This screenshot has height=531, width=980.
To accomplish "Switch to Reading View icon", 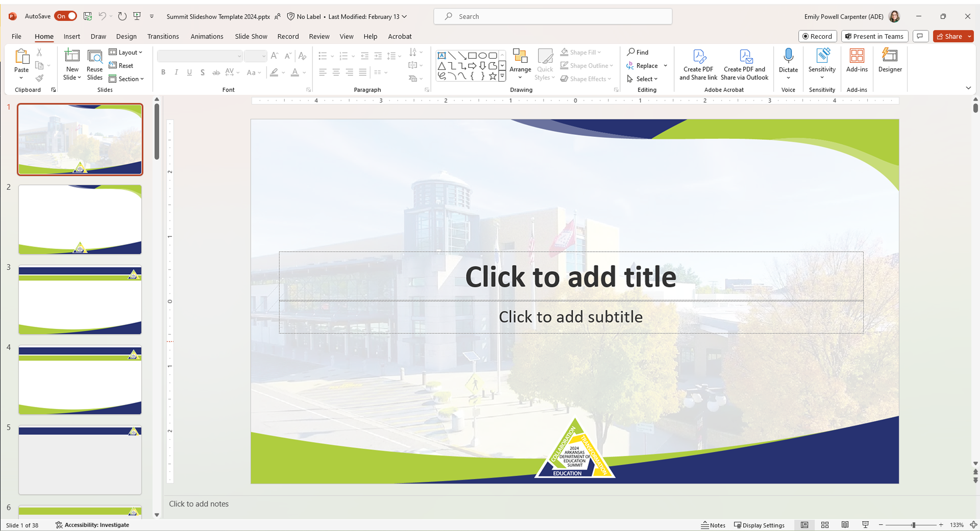I will (845, 525).
